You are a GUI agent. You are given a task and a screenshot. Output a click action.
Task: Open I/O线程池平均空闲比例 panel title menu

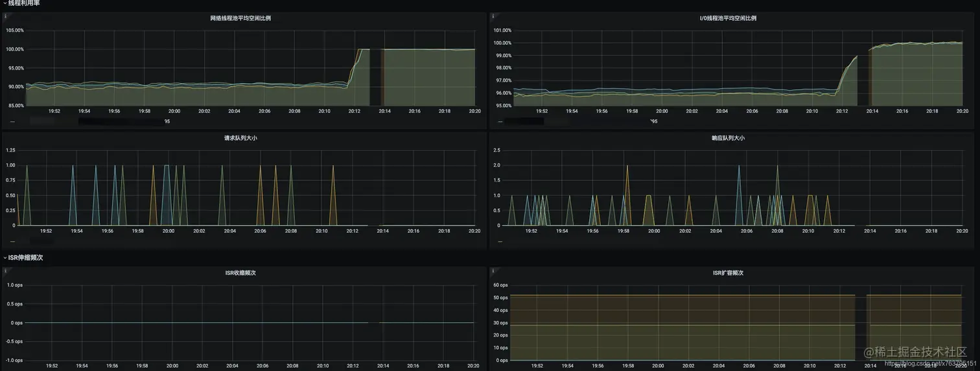pyautogui.click(x=728, y=18)
